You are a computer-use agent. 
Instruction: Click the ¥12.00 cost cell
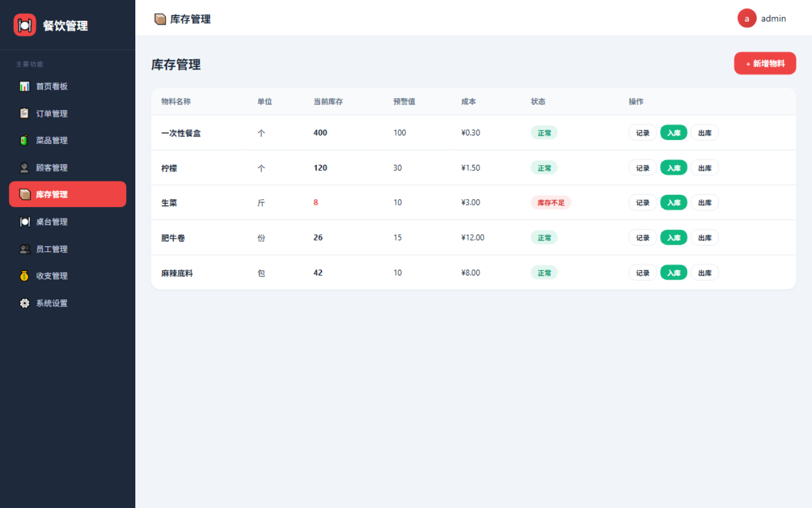[x=473, y=238]
